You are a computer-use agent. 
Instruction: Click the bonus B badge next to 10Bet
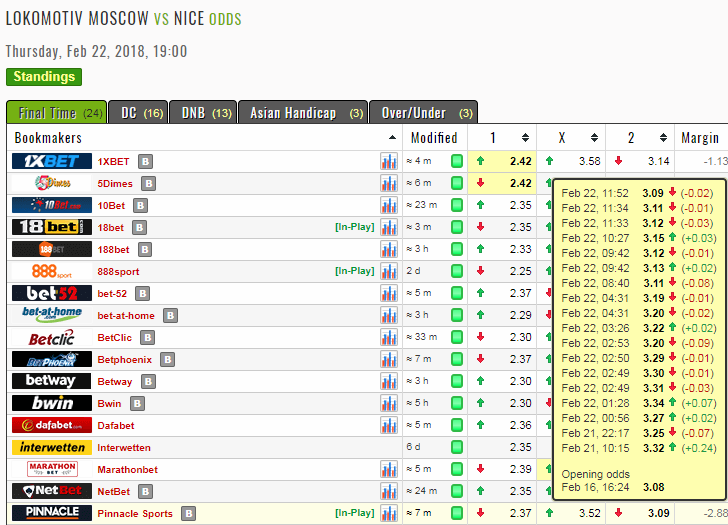coord(141,205)
